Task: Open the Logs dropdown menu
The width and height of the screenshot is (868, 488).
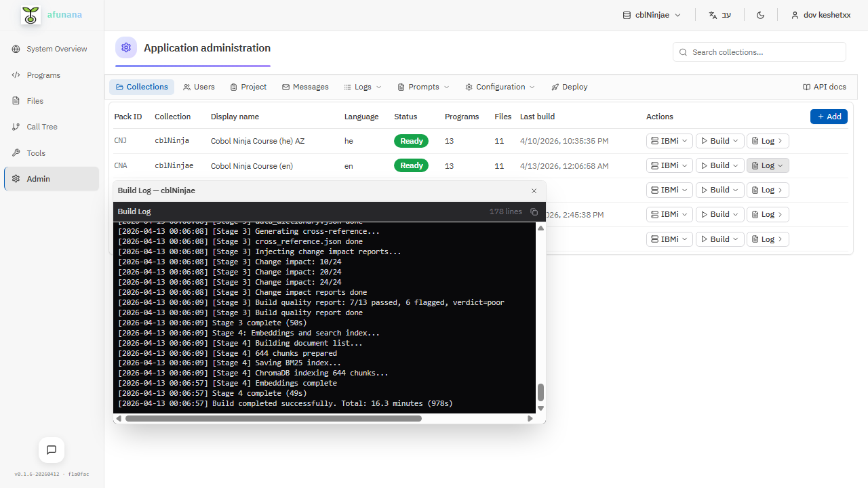Action: tap(362, 87)
